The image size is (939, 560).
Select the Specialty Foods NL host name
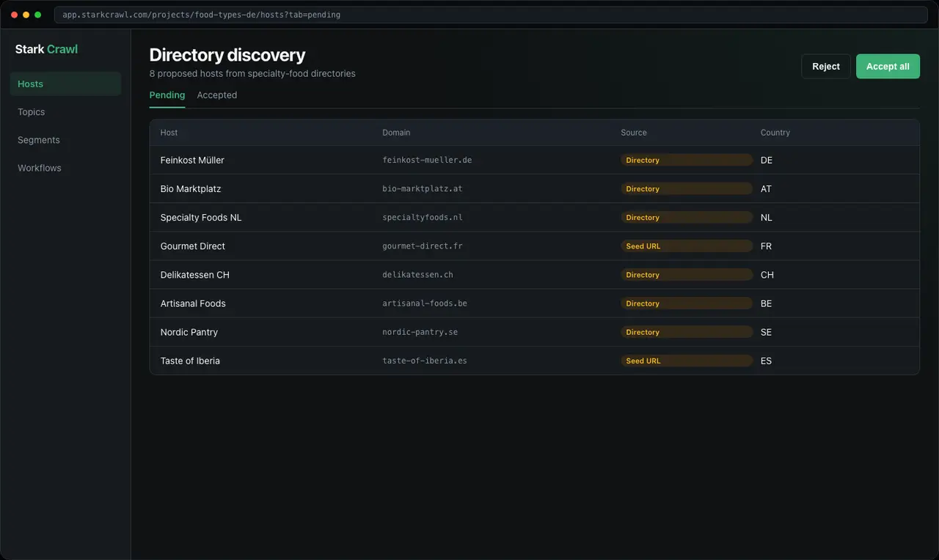(201, 217)
